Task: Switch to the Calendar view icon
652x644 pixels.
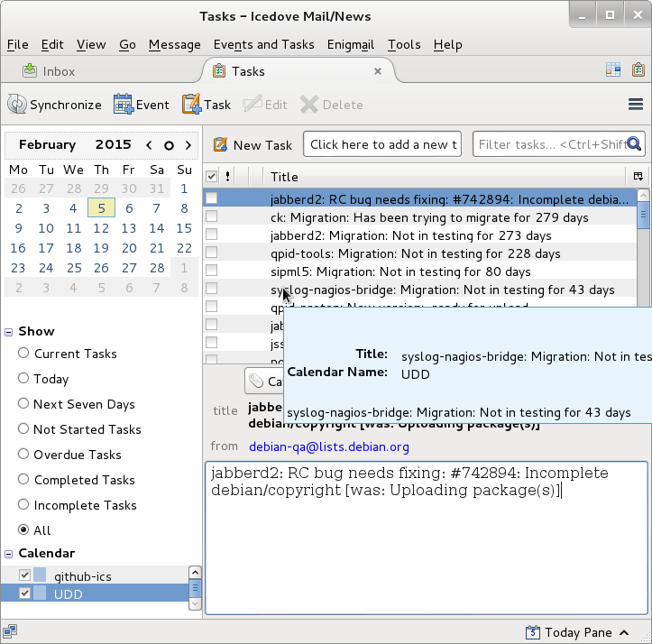Action: click(613, 69)
